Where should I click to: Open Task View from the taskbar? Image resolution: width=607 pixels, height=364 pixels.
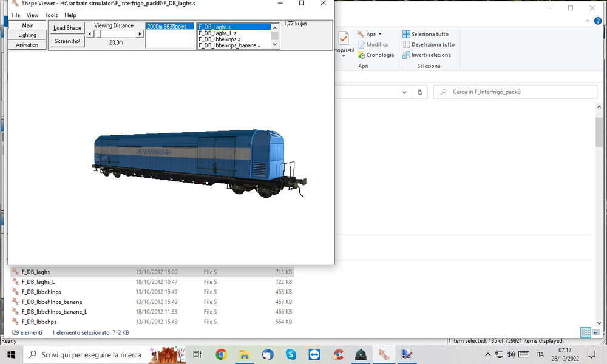pos(197,354)
